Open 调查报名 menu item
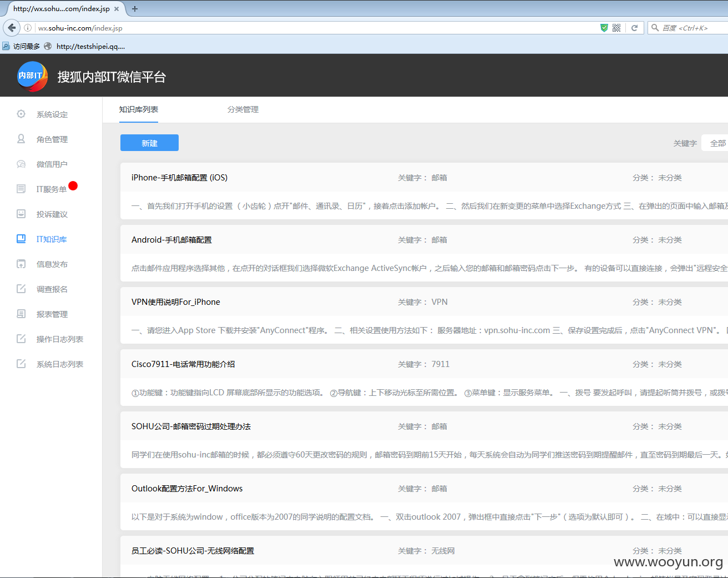The width and height of the screenshot is (728, 578). pyautogui.click(x=52, y=289)
